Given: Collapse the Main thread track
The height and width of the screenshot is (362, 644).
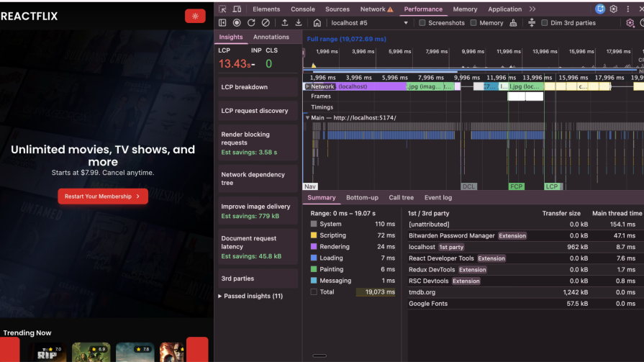Looking at the screenshot, I should coord(307,117).
